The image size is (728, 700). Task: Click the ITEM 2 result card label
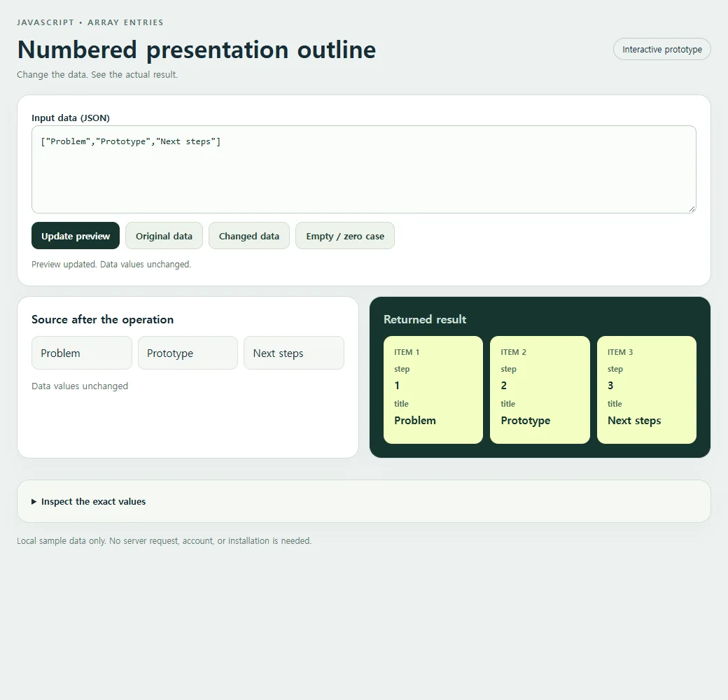[514, 352]
